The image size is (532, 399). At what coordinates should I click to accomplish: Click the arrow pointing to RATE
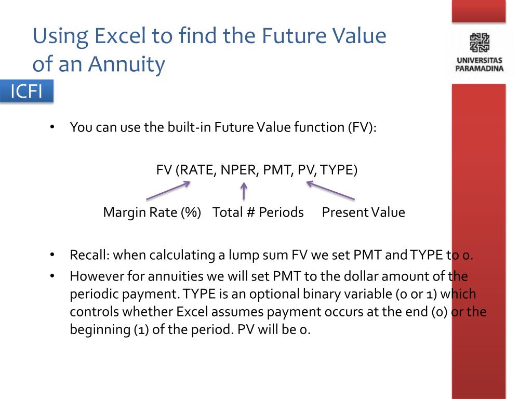(x=168, y=190)
